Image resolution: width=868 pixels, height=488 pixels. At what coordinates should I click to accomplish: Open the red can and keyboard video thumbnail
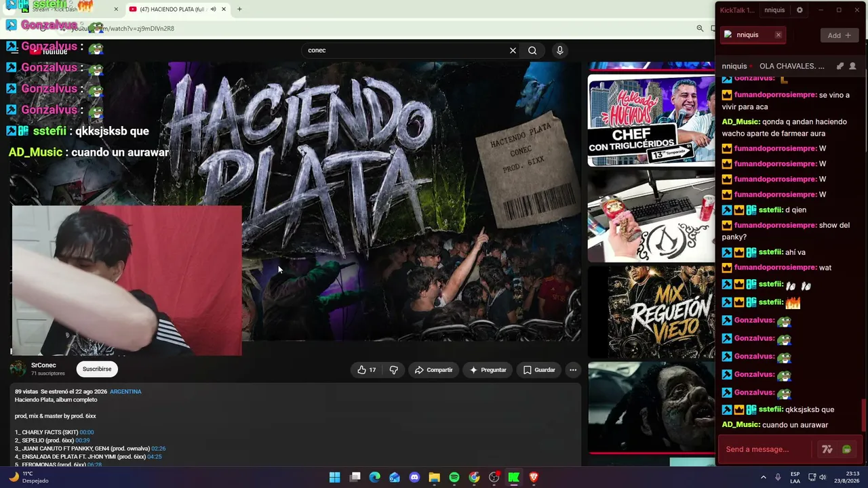coord(651,216)
